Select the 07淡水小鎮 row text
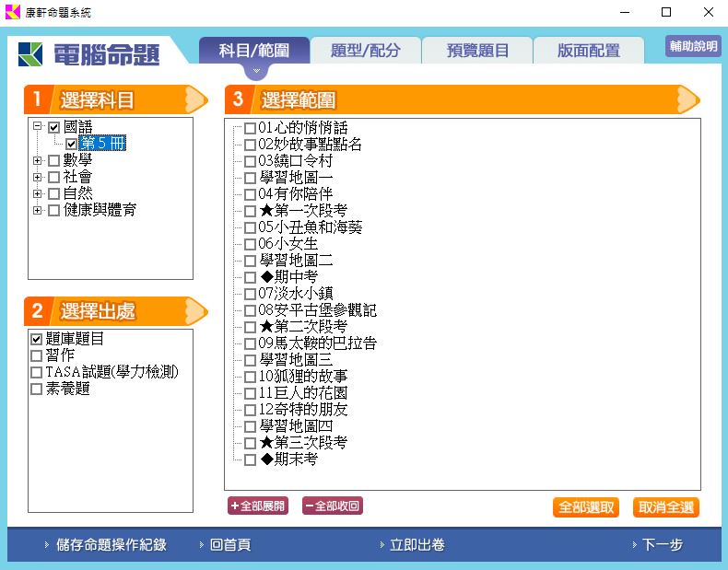This screenshot has width=728, height=570. [295, 293]
